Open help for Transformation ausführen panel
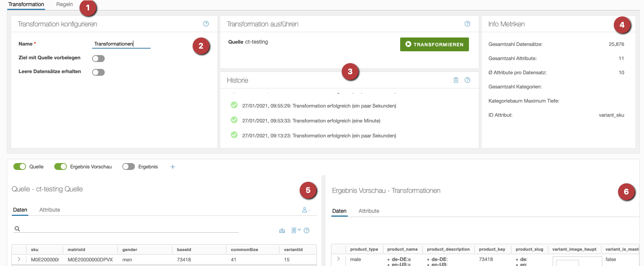 click(467, 24)
